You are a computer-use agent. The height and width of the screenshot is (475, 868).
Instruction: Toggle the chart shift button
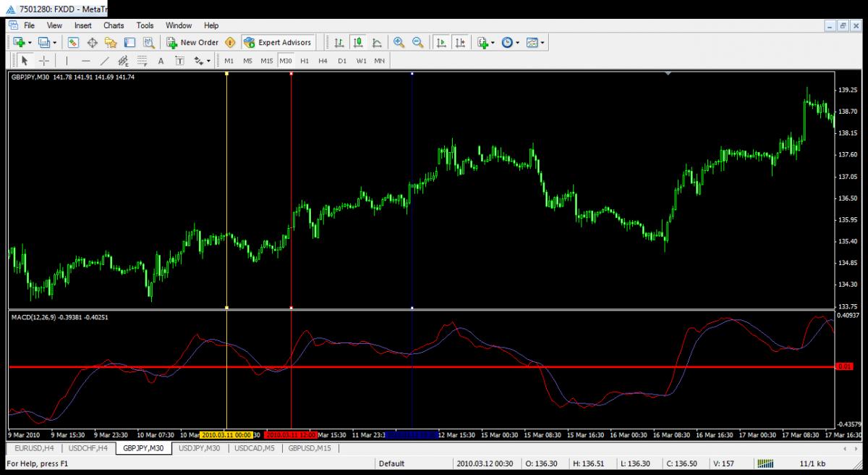coord(460,43)
